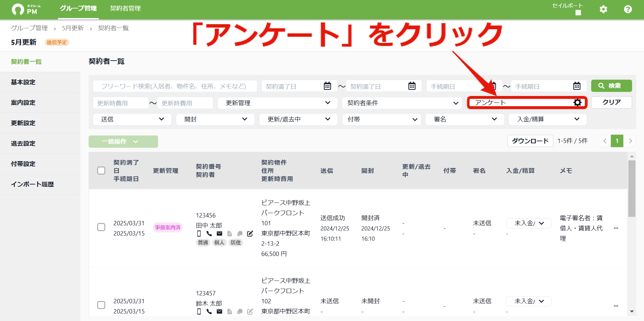
Task: Click the クリア button
Action: click(x=612, y=102)
